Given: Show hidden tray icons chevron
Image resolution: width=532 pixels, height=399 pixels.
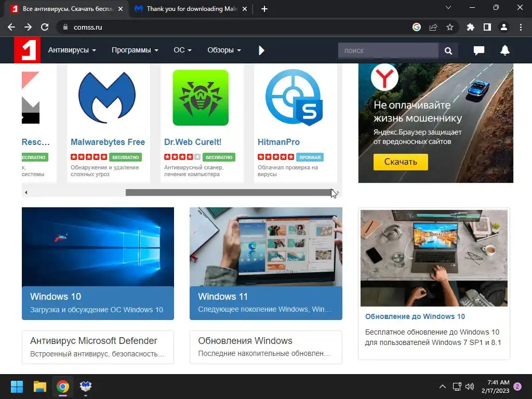Looking at the screenshot, I should (443, 387).
